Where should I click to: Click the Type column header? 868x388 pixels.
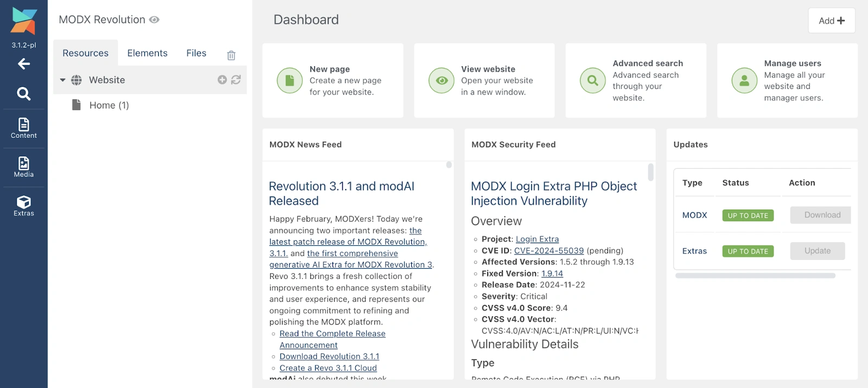[692, 183]
